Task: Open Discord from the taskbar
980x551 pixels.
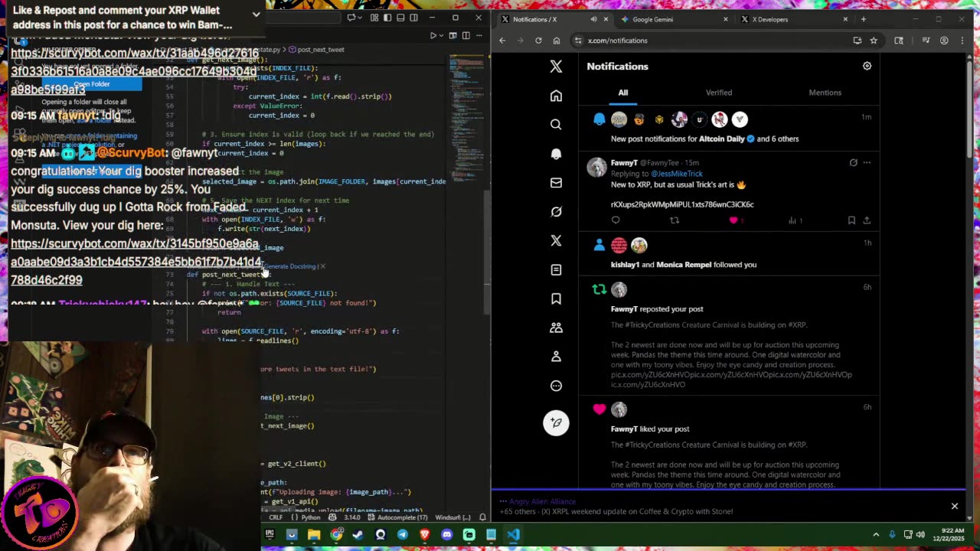Action: pos(447,535)
